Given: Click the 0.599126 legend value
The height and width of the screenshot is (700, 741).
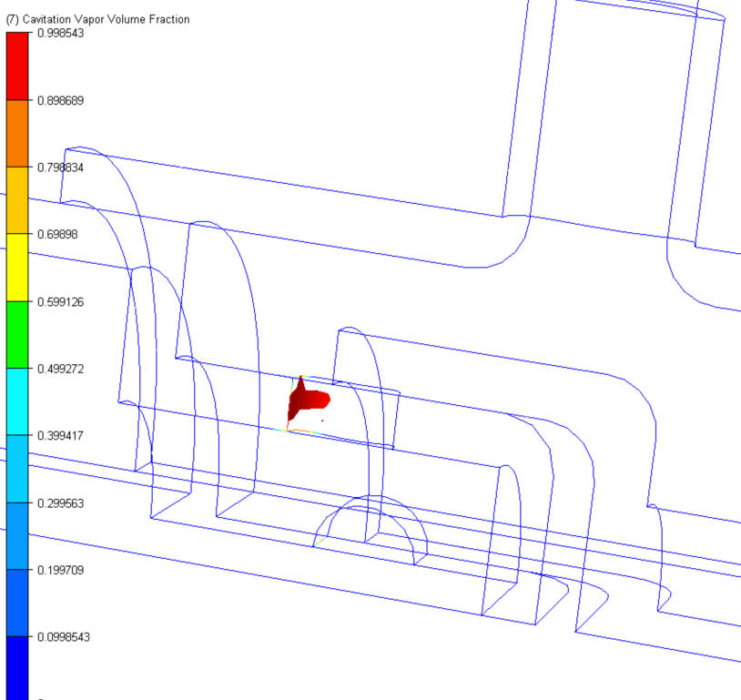Looking at the screenshot, I should pos(60,301).
